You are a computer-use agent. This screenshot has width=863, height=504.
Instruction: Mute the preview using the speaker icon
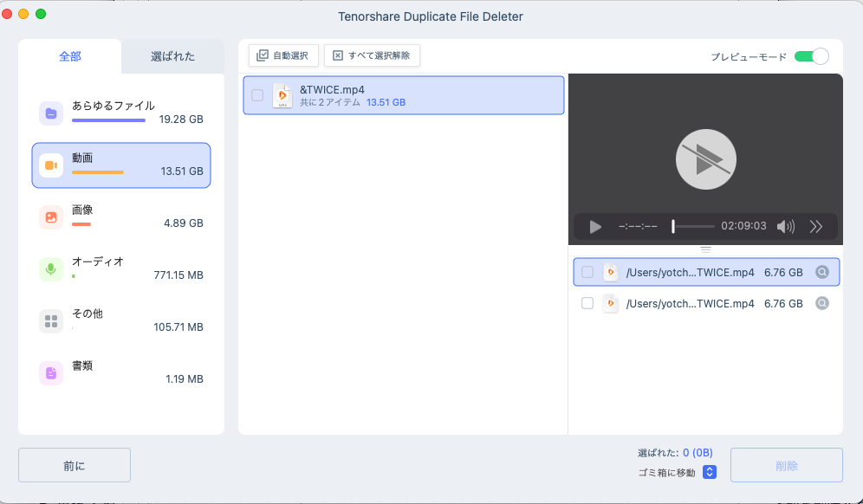pos(785,227)
